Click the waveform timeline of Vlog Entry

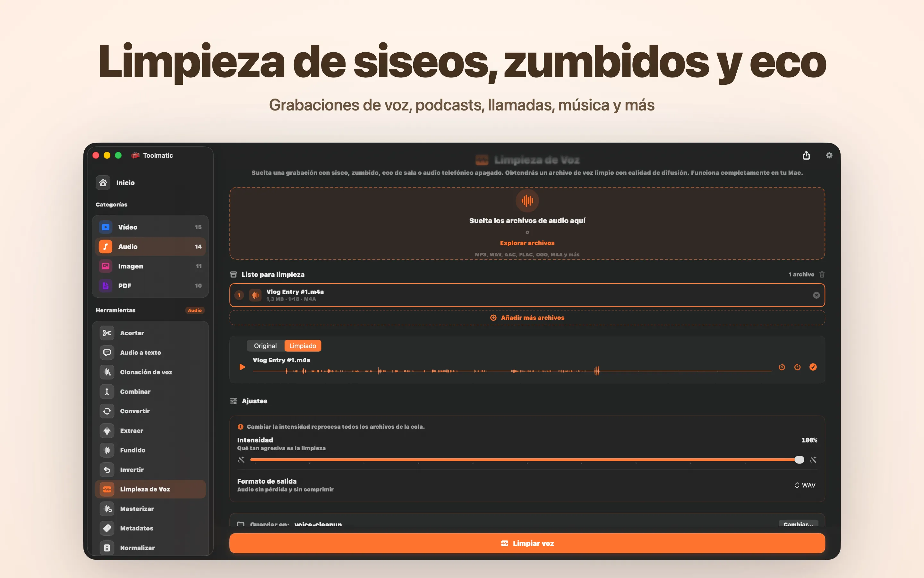512,371
